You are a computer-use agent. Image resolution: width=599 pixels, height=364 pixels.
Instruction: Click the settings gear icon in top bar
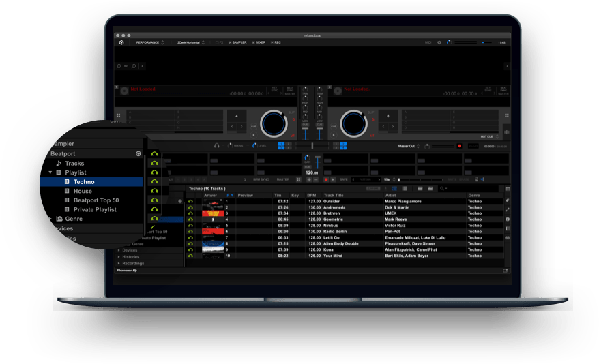point(439,42)
